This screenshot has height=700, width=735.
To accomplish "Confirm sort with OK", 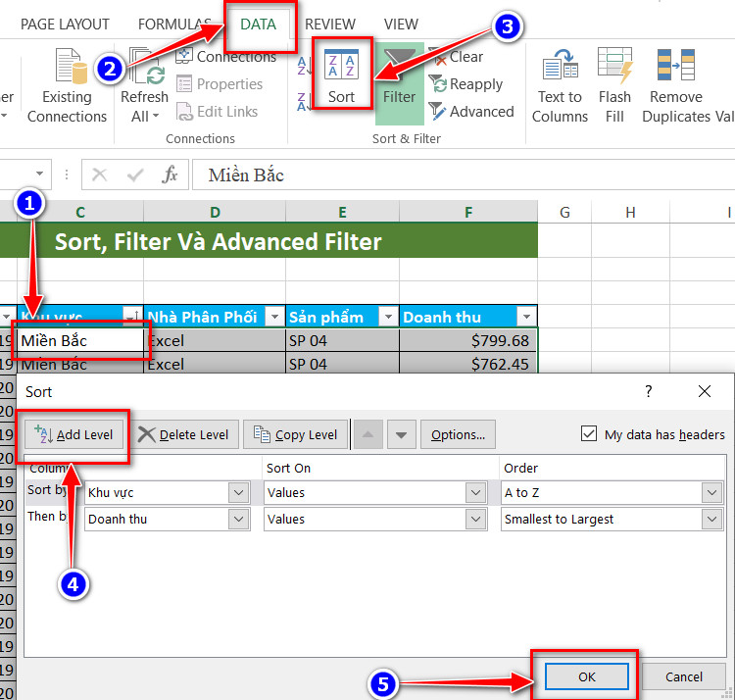I will [586, 676].
